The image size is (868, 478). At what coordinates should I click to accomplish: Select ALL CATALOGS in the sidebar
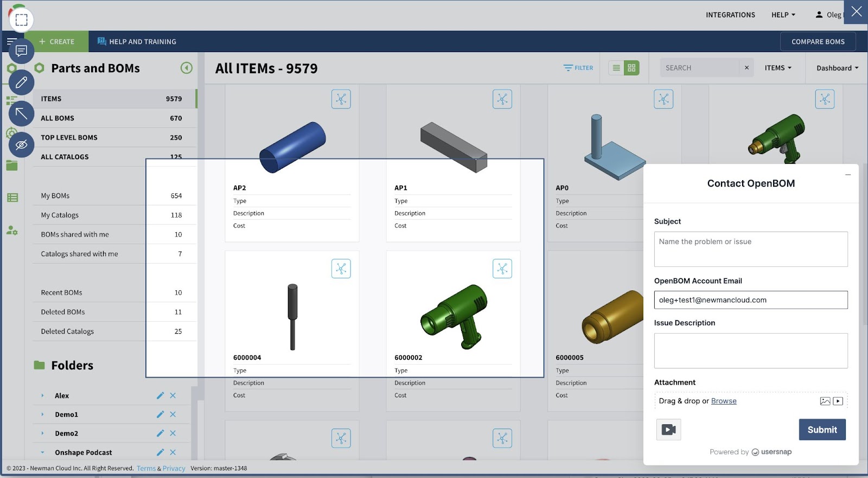(x=114, y=157)
